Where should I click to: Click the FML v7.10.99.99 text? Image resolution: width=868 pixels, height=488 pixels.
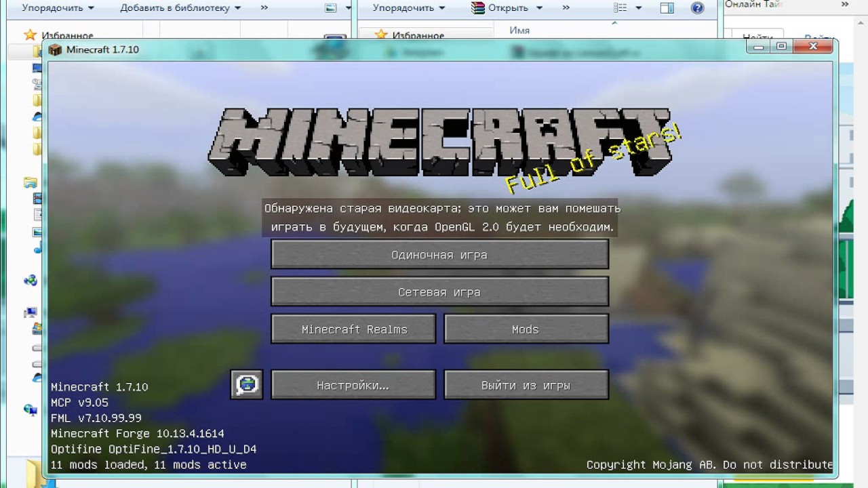tap(96, 418)
